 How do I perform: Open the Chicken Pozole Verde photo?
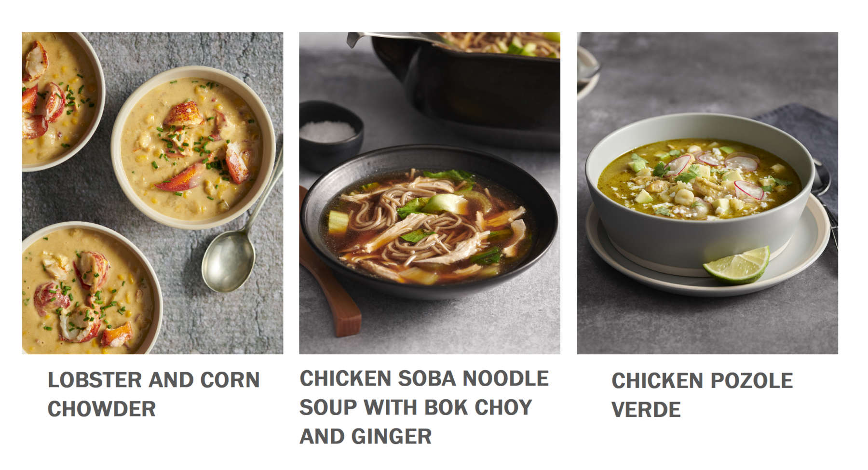(707, 193)
